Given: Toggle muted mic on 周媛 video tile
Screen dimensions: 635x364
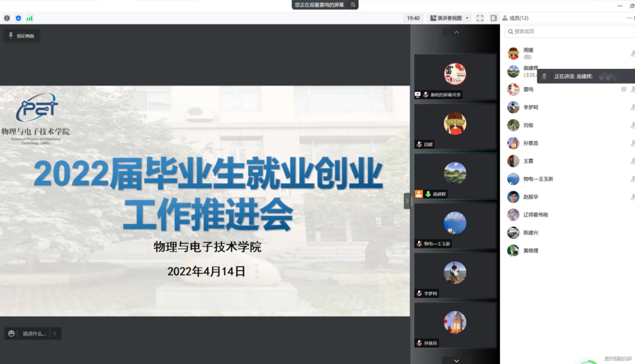Looking at the screenshot, I should tap(419, 144).
